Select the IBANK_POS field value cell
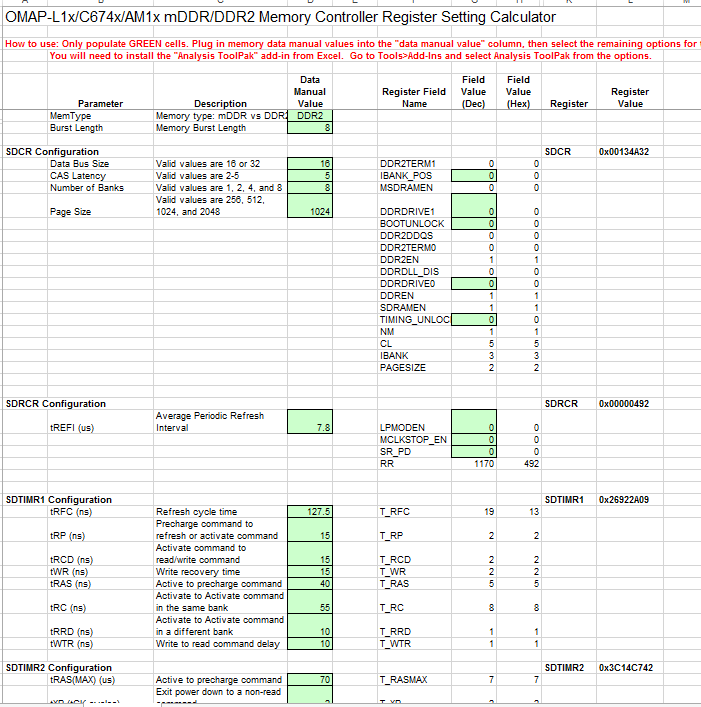Image resolution: width=701 pixels, height=707 pixels. pos(474,176)
